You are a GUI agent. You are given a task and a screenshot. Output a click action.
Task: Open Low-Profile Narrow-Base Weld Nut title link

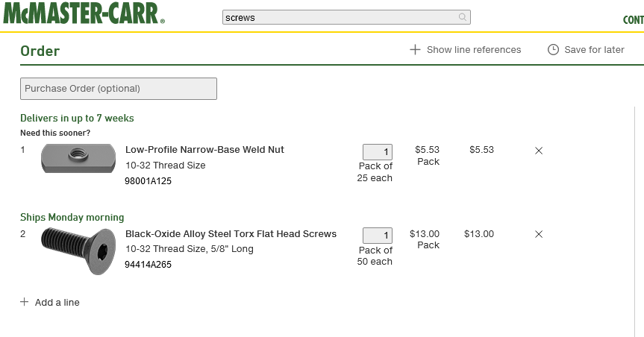click(x=204, y=149)
